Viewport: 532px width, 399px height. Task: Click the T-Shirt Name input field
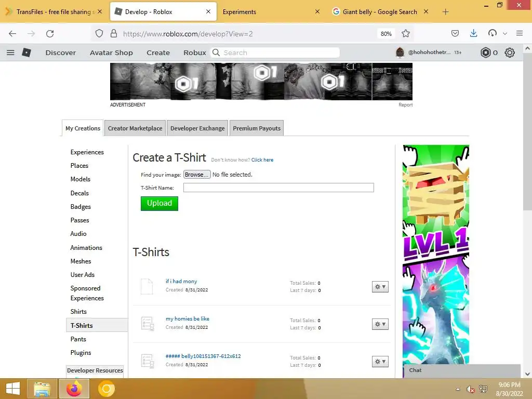(x=278, y=188)
